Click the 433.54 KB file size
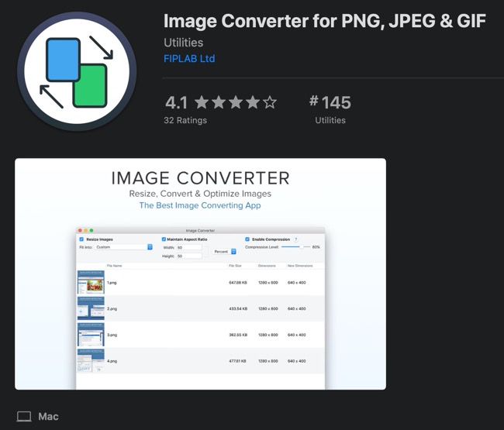The image size is (504, 430). point(238,308)
